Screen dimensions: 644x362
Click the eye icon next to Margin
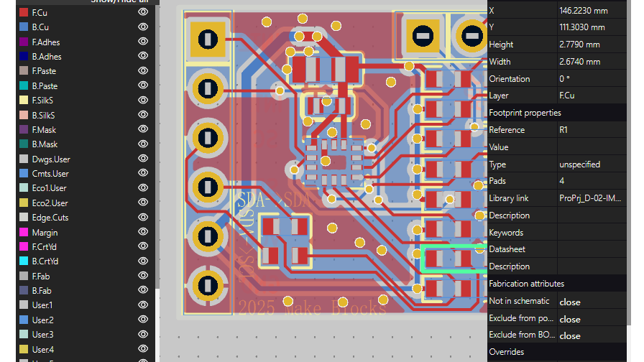point(143,232)
